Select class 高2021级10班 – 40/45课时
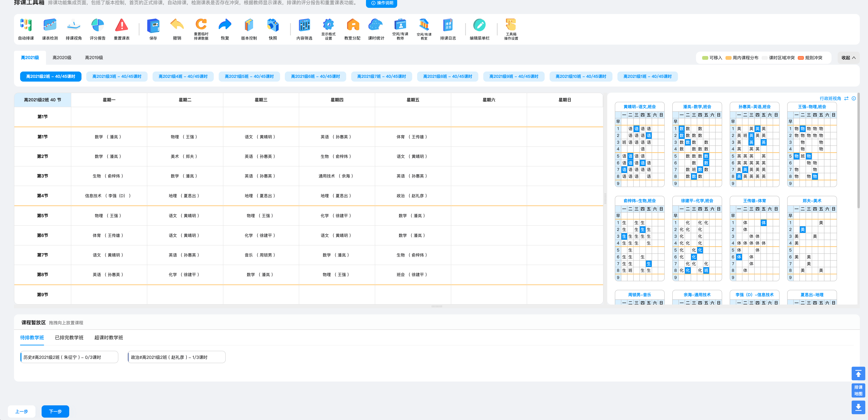The image size is (868, 420). (x=581, y=76)
